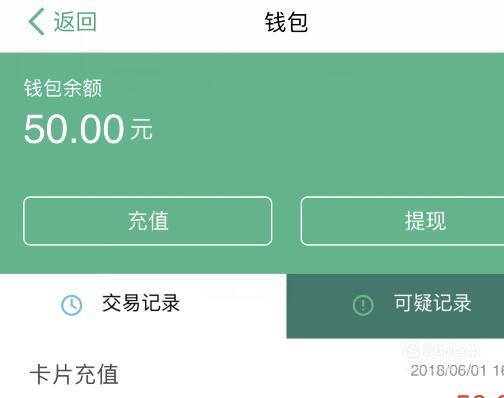Viewport: 504px width, 398px height.
Task: Click the 元 currency unit text
Action: click(x=141, y=129)
